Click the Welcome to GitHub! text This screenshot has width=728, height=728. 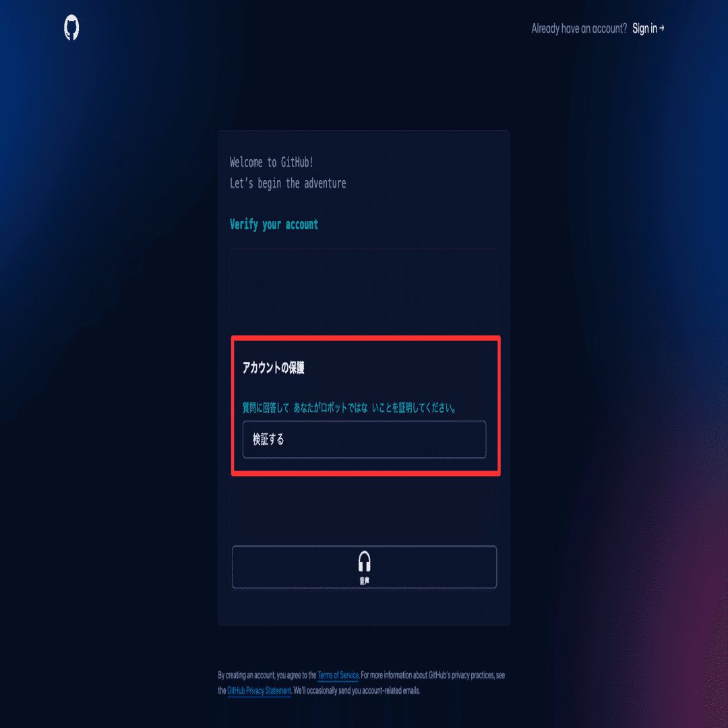click(271, 162)
